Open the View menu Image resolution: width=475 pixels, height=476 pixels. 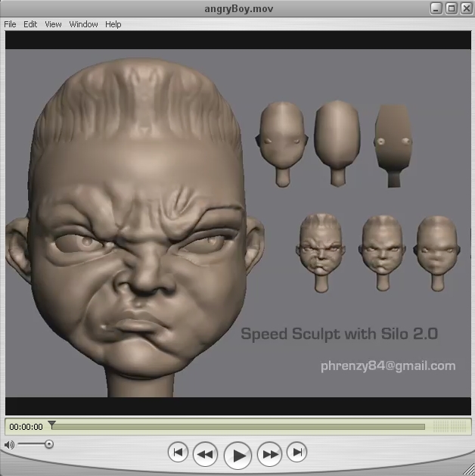pyautogui.click(x=53, y=24)
